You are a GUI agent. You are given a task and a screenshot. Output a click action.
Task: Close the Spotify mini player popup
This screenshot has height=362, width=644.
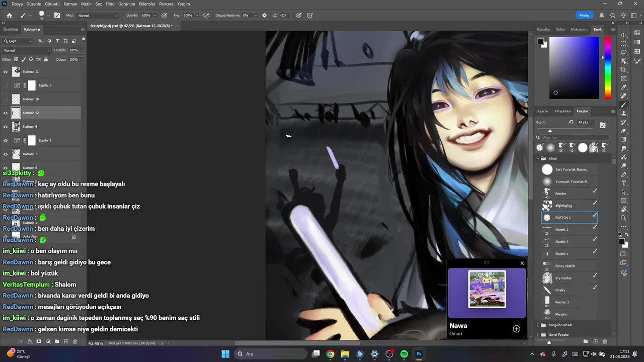[522, 263]
